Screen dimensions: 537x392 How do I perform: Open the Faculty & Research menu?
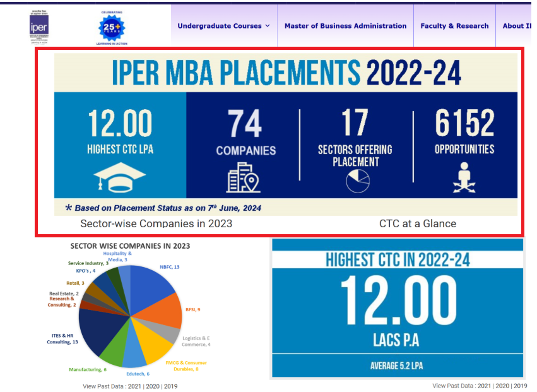click(454, 26)
